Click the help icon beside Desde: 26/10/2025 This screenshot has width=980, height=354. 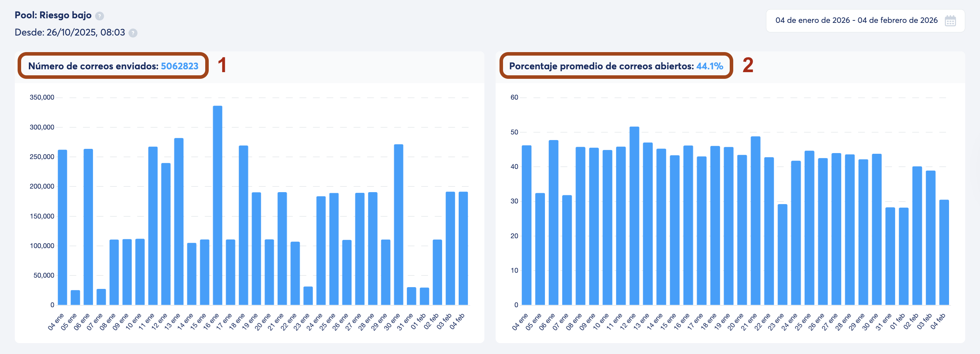point(132,33)
